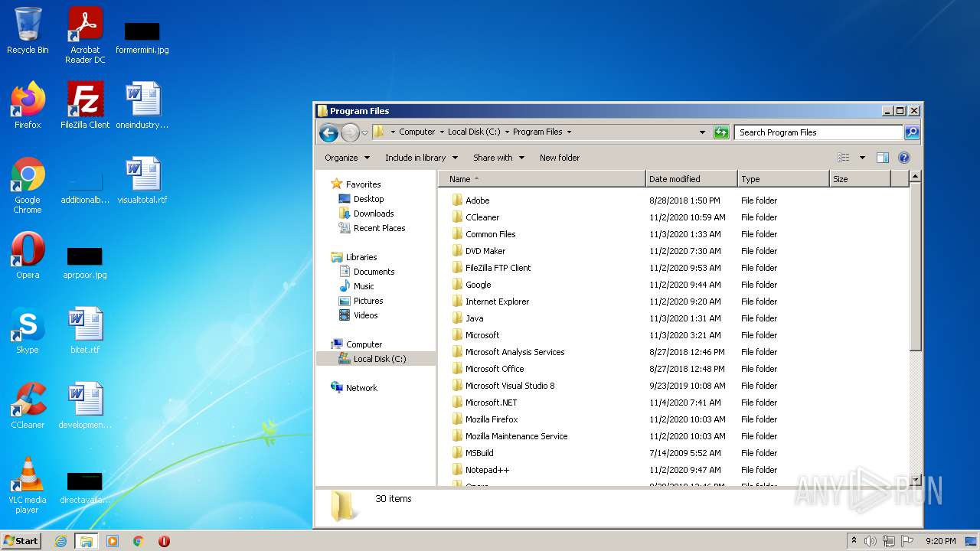Select Documents library in navigation pane

coord(374,272)
